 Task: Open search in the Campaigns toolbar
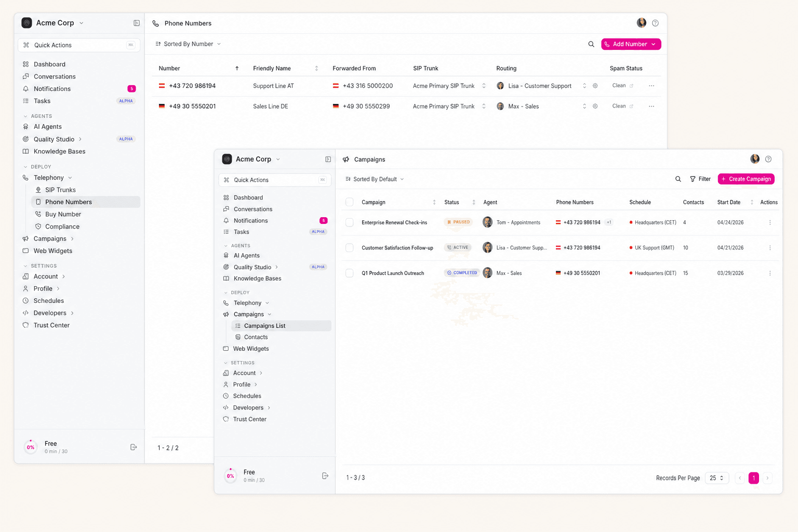click(x=678, y=179)
